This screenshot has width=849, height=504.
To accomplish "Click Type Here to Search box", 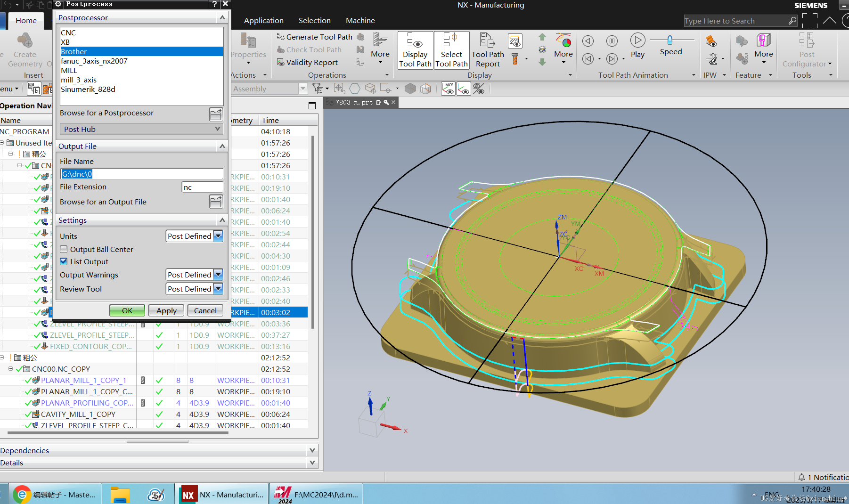I will [736, 21].
